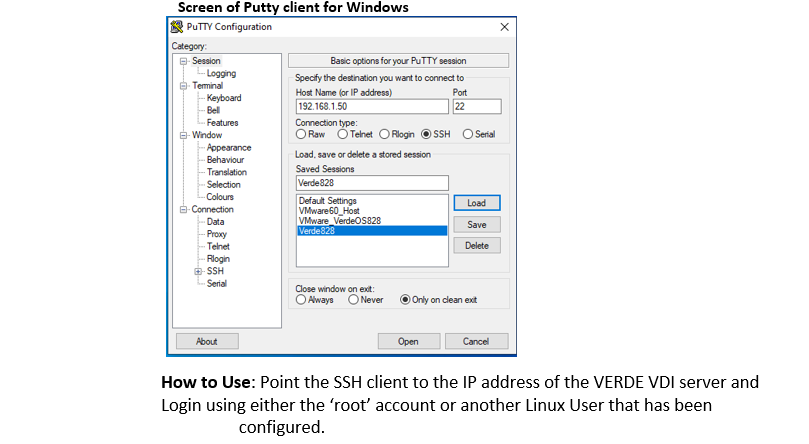Collapse the Session tree node

tap(183, 61)
